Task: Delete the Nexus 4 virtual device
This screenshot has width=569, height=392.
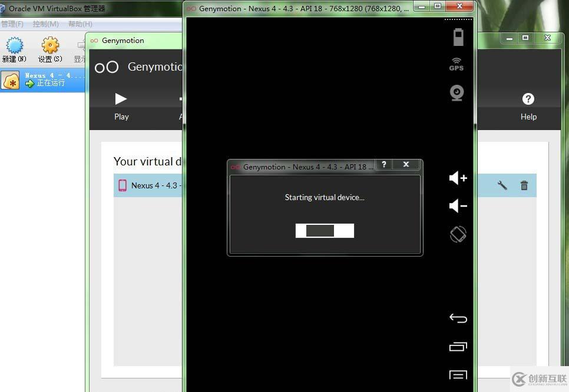Action: tap(524, 185)
